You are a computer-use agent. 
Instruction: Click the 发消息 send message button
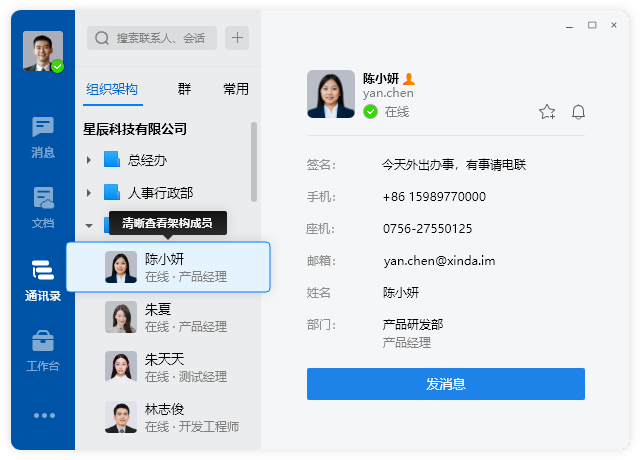[x=446, y=384]
